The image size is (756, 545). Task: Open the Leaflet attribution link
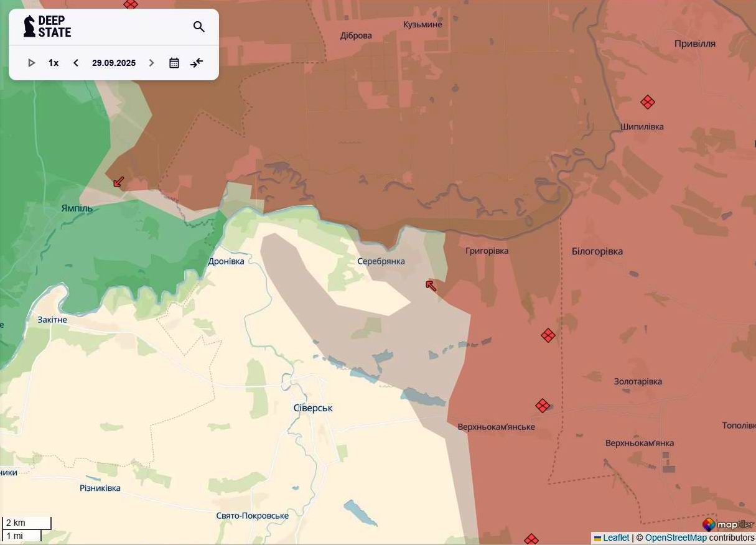click(x=615, y=538)
